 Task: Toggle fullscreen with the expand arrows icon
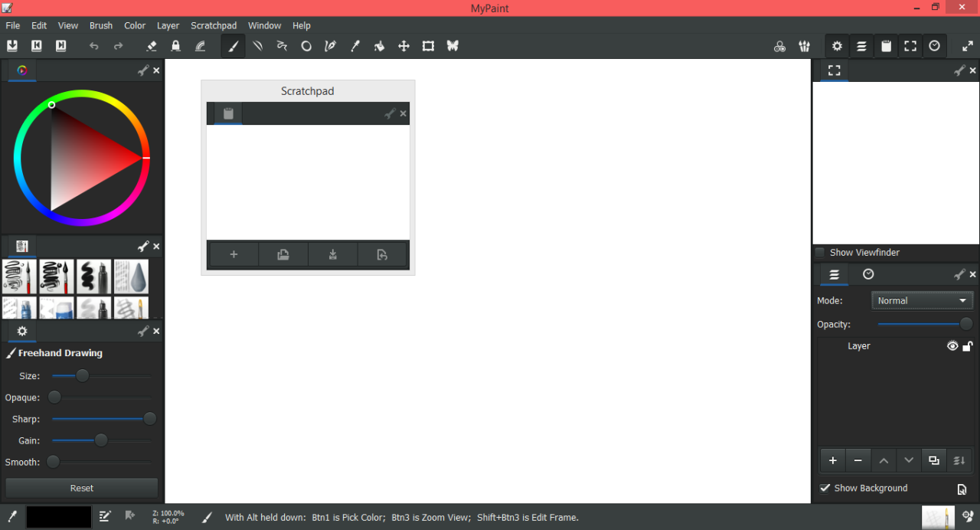pyautogui.click(x=968, y=46)
